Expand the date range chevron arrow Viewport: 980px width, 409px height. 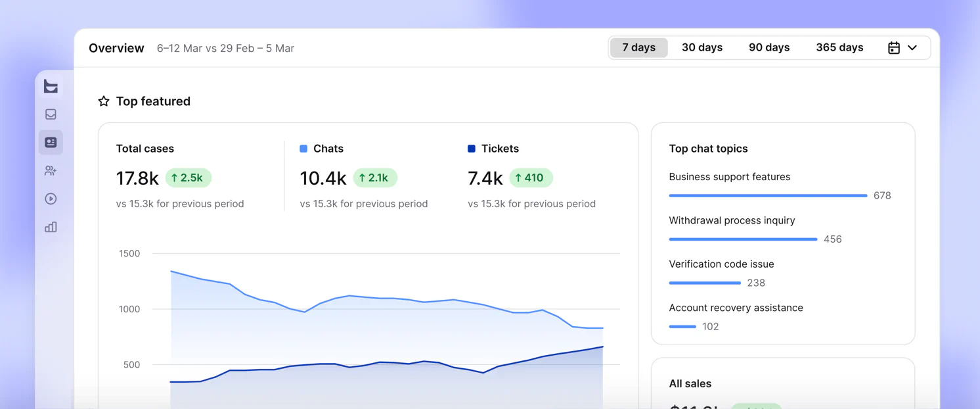pos(912,48)
